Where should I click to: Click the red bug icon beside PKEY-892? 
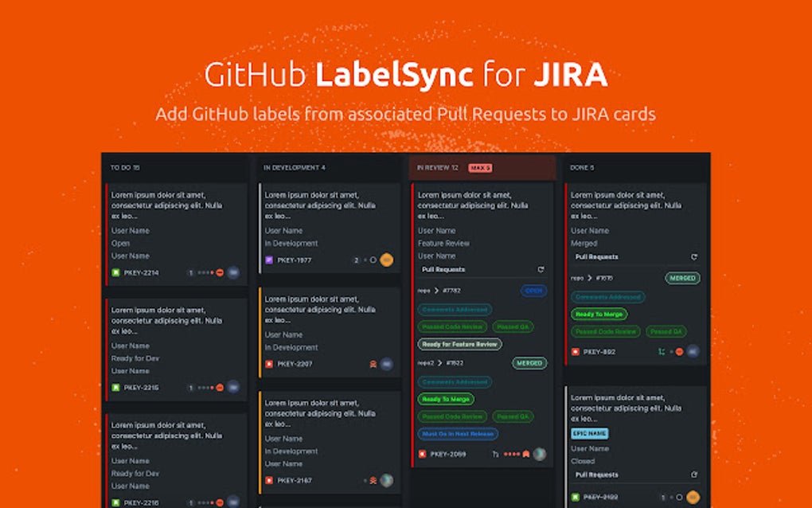pos(575,352)
